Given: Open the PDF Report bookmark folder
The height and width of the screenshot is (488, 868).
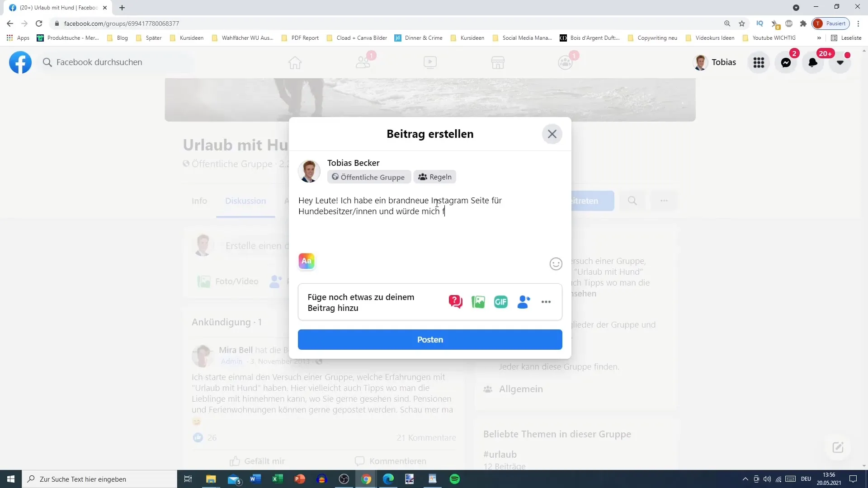Looking at the screenshot, I should pyautogui.click(x=300, y=38).
